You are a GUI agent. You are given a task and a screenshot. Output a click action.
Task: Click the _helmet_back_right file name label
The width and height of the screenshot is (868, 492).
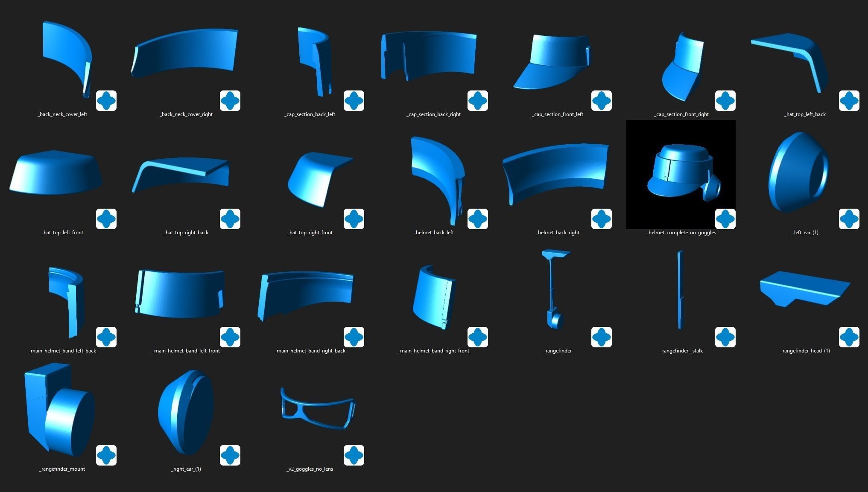[557, 233]
